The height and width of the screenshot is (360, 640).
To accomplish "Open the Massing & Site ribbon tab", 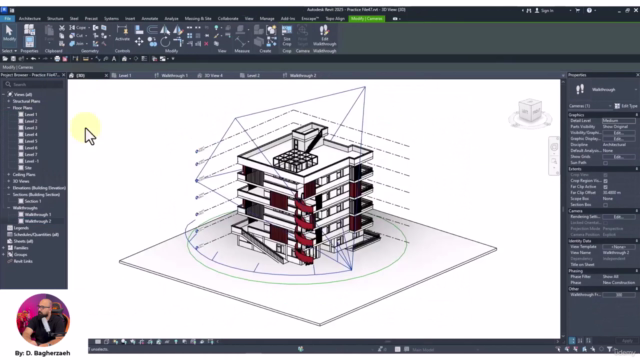I will click(198, 19).
